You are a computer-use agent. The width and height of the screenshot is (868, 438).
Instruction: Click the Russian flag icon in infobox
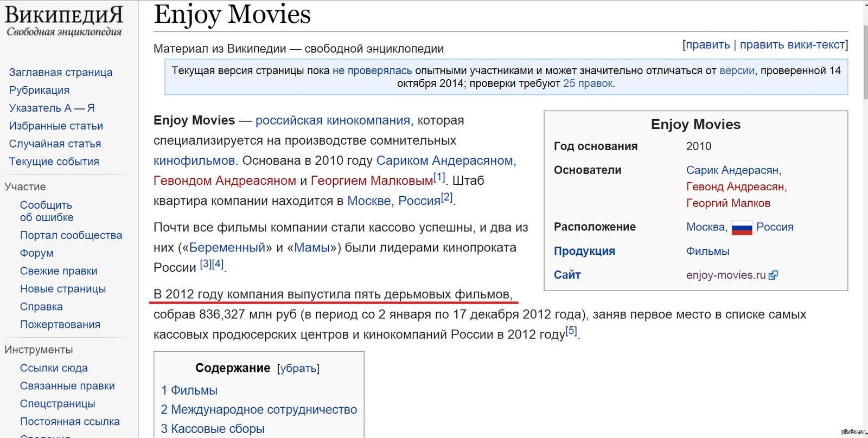pyautogui.click(x=742, y=228)
